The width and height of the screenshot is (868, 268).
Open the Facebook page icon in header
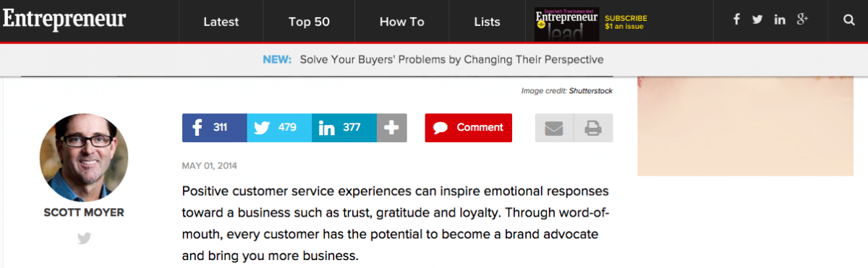736,20
